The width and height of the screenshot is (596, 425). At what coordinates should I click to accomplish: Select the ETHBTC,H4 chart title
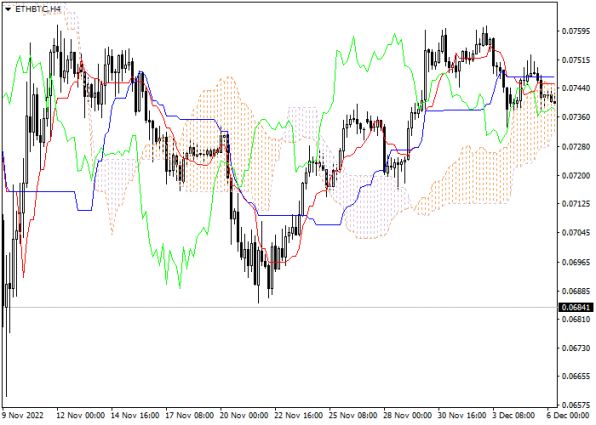pyautogui.click(x=38, y=9)
